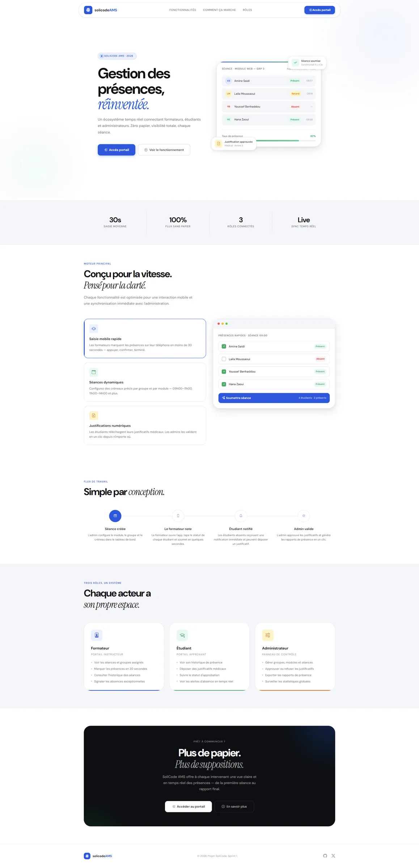Screen dimensions: 419x868
Task: Click the Présent badge for Amine Saidi in demo
Action: [320, 346]
